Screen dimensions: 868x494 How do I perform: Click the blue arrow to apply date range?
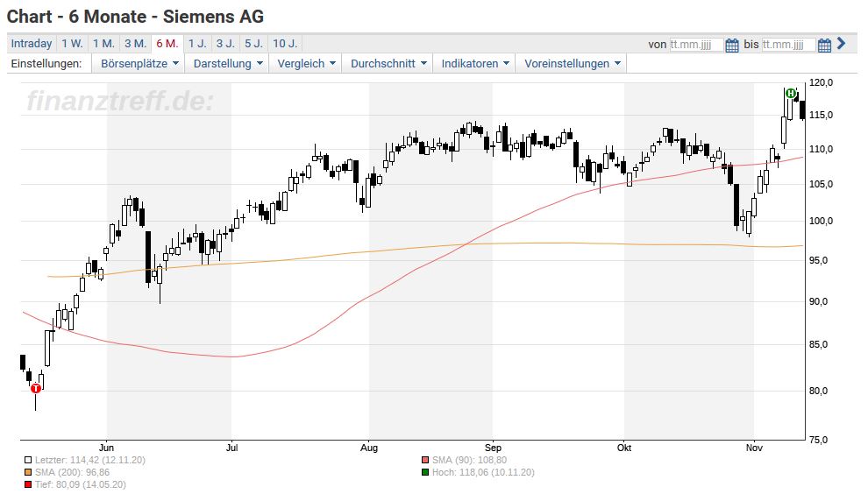(x=842, y=43)
